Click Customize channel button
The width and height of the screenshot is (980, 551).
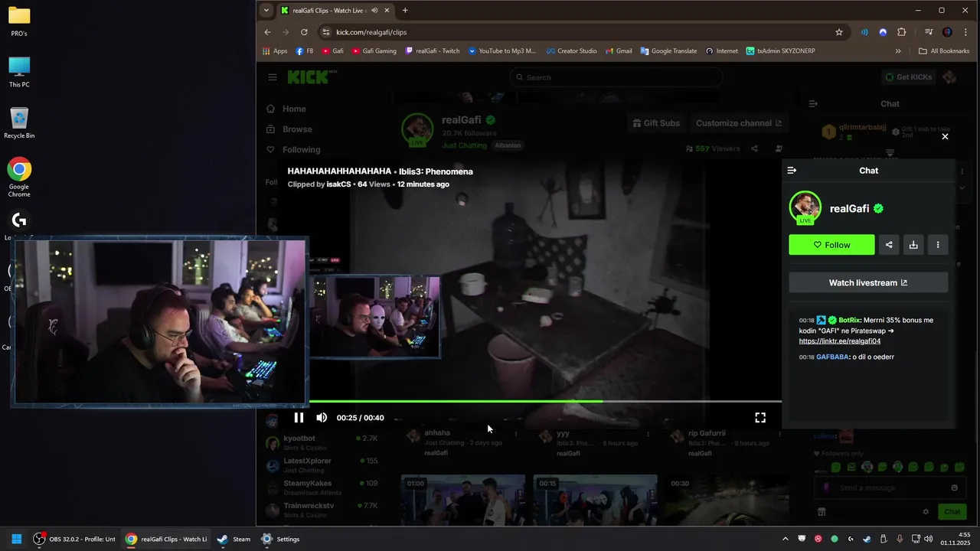click(x=739, y=123)
